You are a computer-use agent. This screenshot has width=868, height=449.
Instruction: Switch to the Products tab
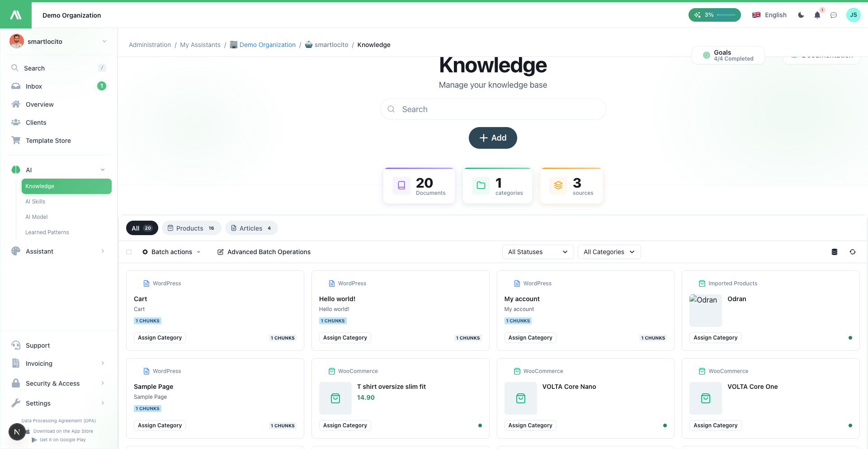tap(191, 228)
